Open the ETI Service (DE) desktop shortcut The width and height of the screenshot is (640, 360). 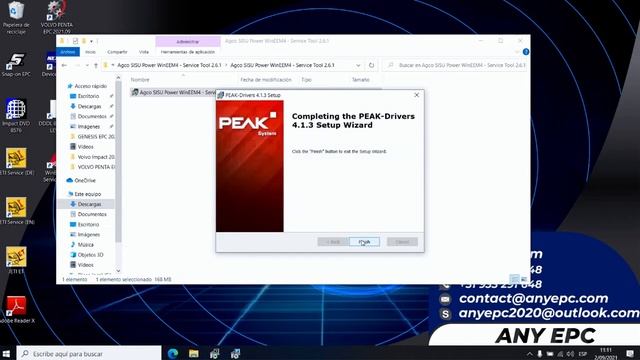17,162
